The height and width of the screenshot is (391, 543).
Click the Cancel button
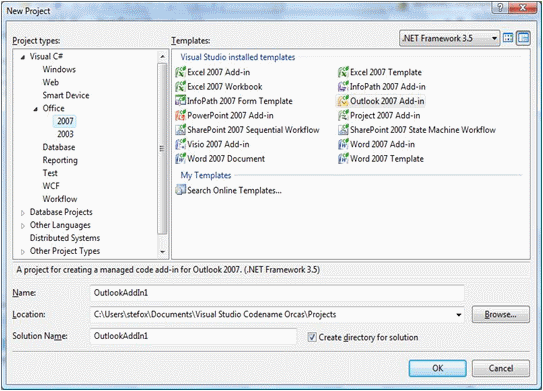pyautogui.click(x=501, y=368)
